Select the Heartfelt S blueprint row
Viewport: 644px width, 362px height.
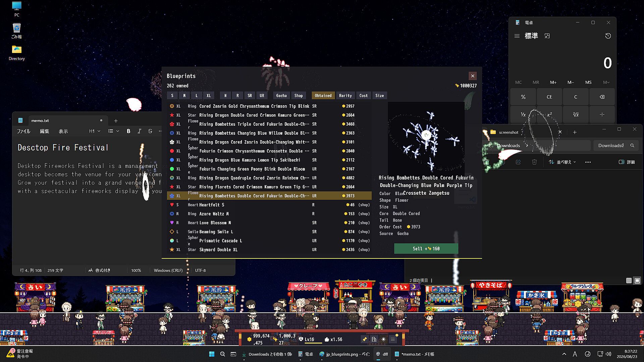pos(269,205)
